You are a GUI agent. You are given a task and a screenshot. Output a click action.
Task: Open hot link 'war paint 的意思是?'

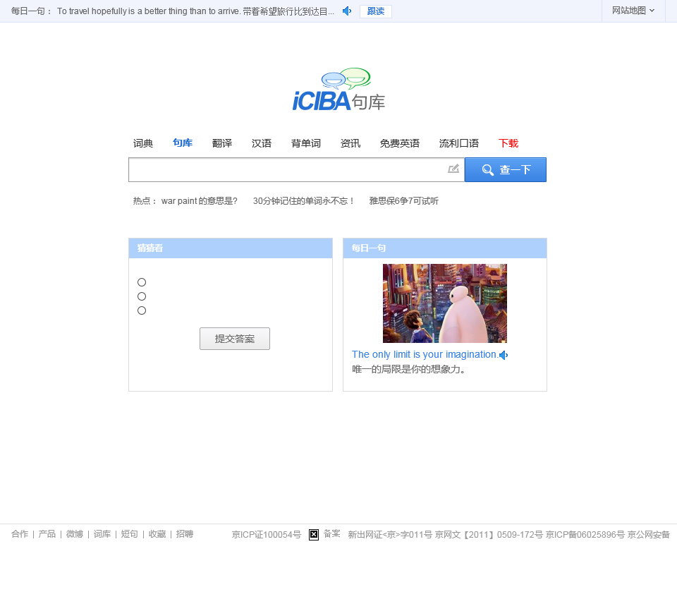199,201
